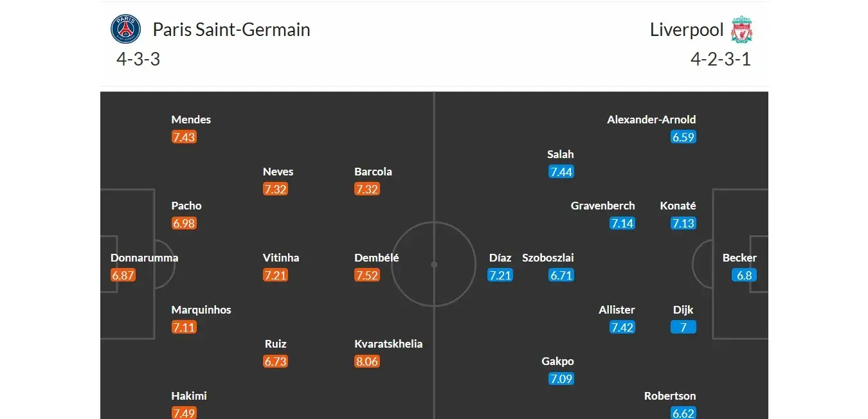Click Robertson's 6.62 rating badge
The height and width of the screenshot is (419, 868).
click(x=683, y=413)
